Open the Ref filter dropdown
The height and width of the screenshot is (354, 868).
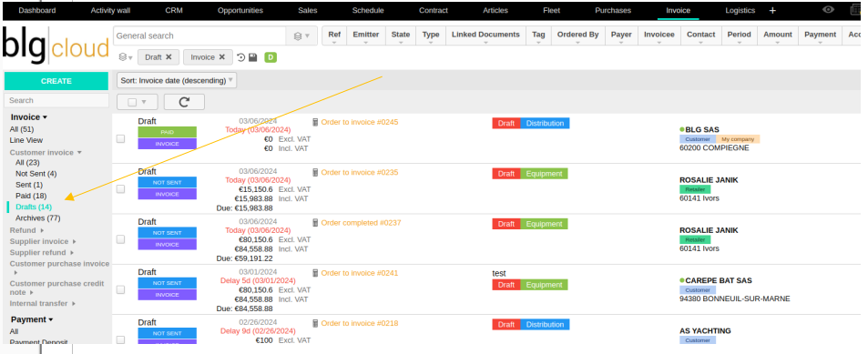(334, 36)
